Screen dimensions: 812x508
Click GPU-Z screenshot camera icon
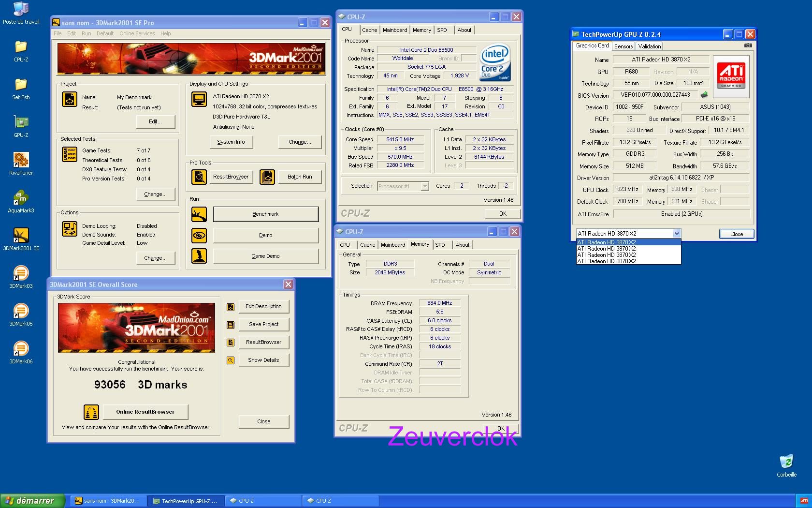pyautogui.click(x=748, y=45)
